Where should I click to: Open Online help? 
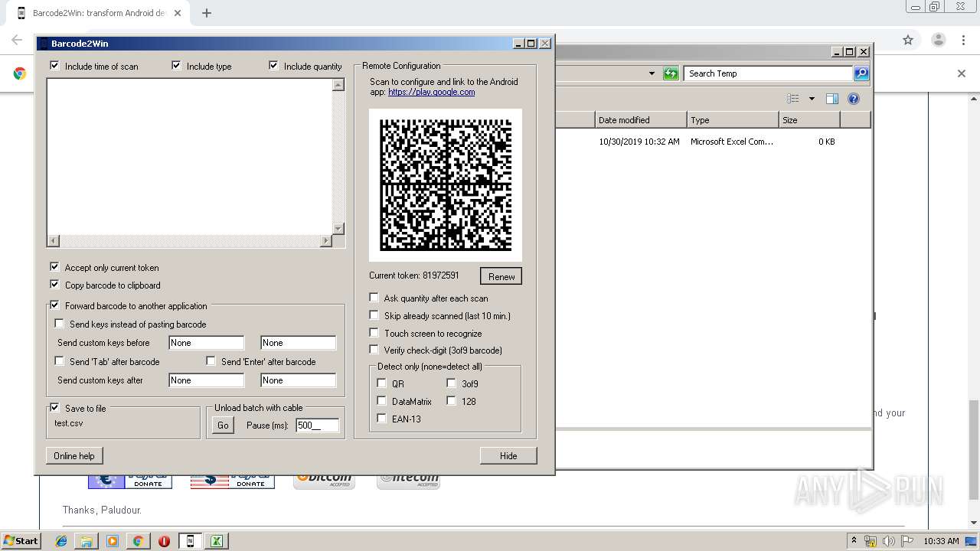tap(74, 455)
